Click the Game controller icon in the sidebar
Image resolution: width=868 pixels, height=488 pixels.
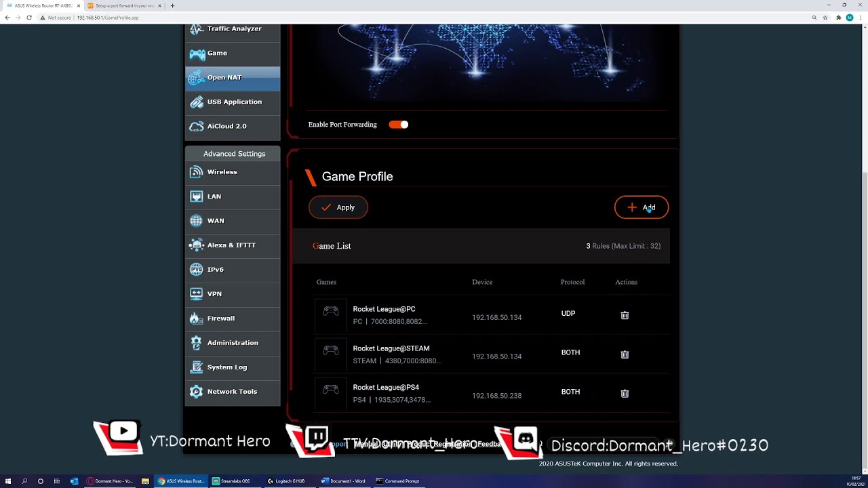pos(197,54)
